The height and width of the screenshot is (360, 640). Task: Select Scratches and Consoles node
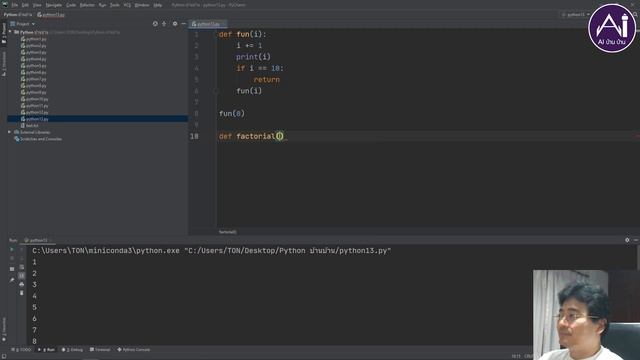(38, 139)
